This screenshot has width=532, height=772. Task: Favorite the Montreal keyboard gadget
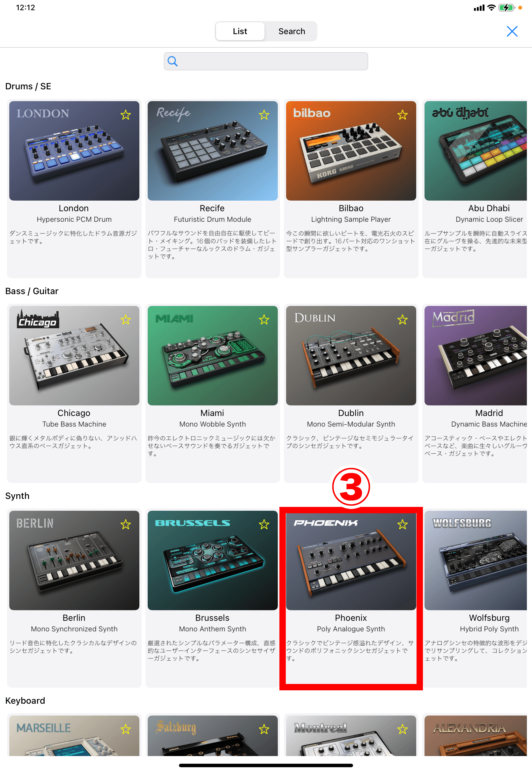(402, 730)
